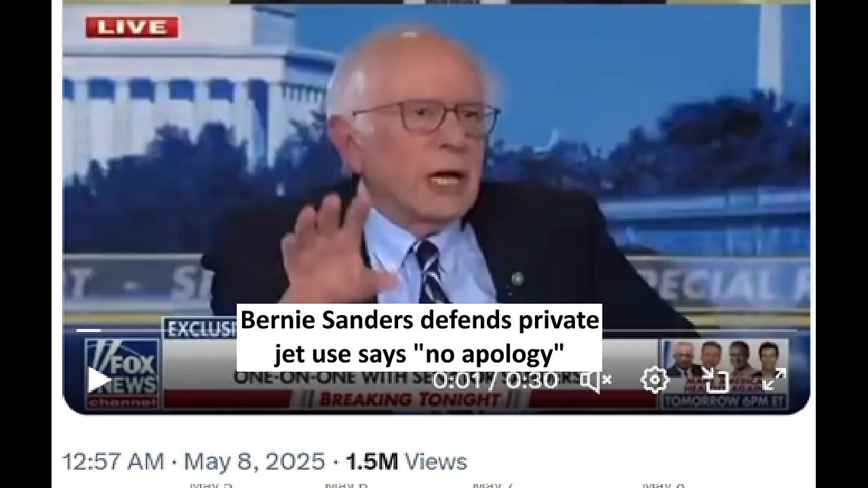Screen dimensions: 868x488
Task: Click the 1.5M Views count
Action: point(406,462)
